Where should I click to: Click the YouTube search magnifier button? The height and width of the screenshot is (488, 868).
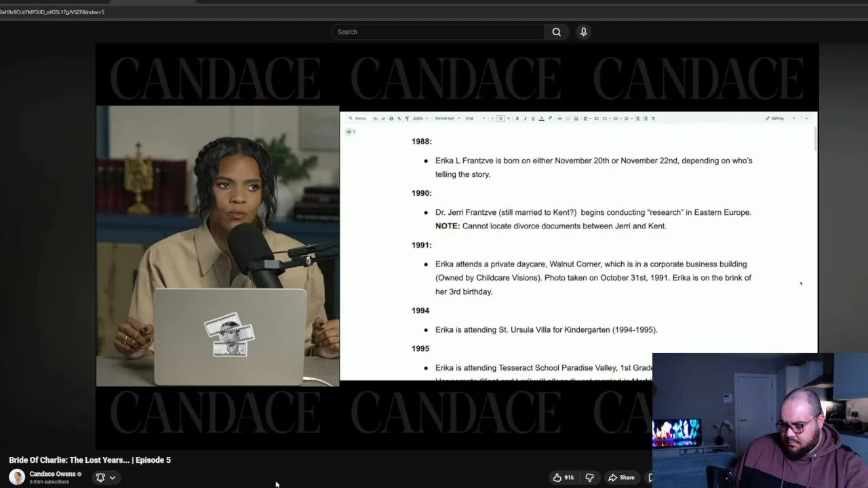coord(556,32)
